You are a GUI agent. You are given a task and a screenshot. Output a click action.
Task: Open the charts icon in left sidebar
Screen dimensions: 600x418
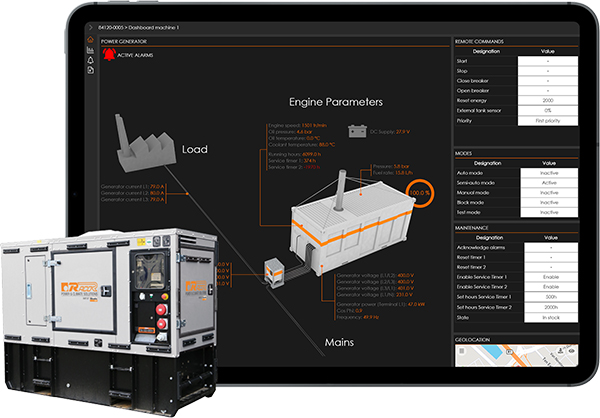coord(90,50)
